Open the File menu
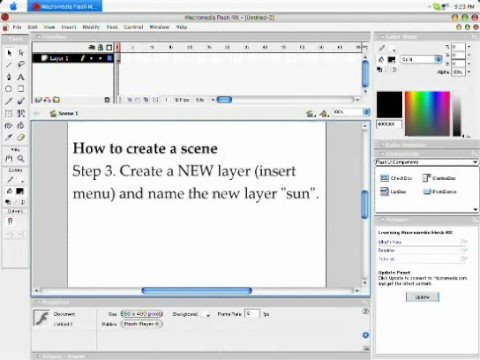This screenshot has height=360, width=480. click(x=17, y=27)
